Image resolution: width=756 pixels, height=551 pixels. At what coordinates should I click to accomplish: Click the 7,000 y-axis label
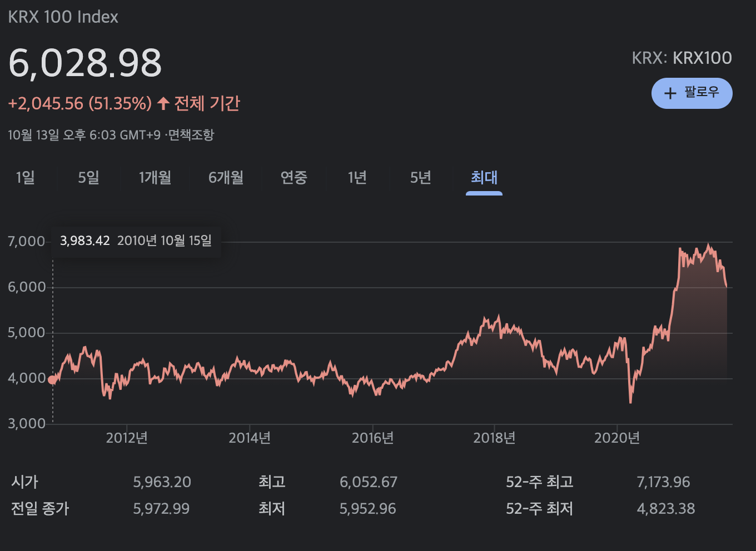26,241
